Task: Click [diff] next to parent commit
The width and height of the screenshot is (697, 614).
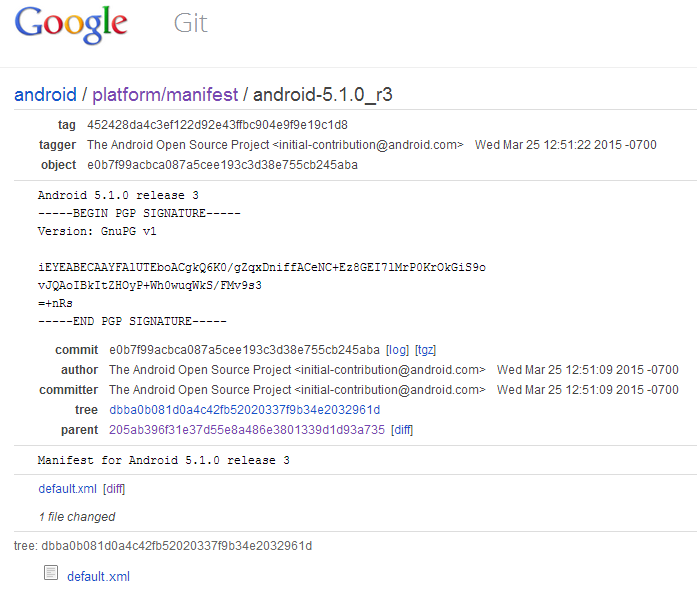Action: click(402, 430)
